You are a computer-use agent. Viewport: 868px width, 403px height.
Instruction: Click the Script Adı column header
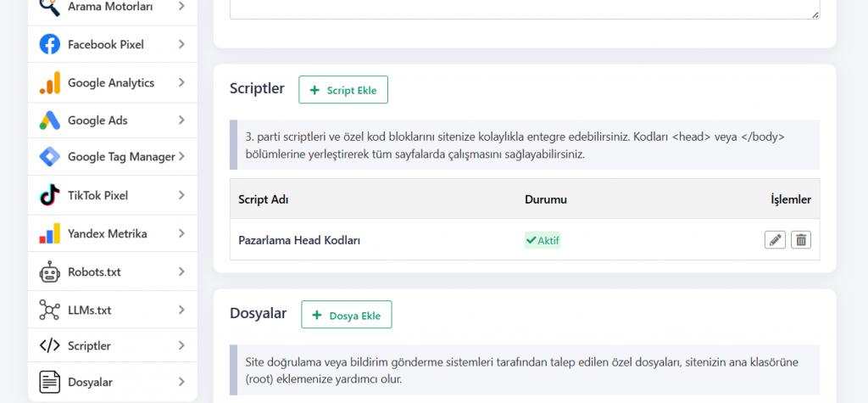[x=264, y=199]
